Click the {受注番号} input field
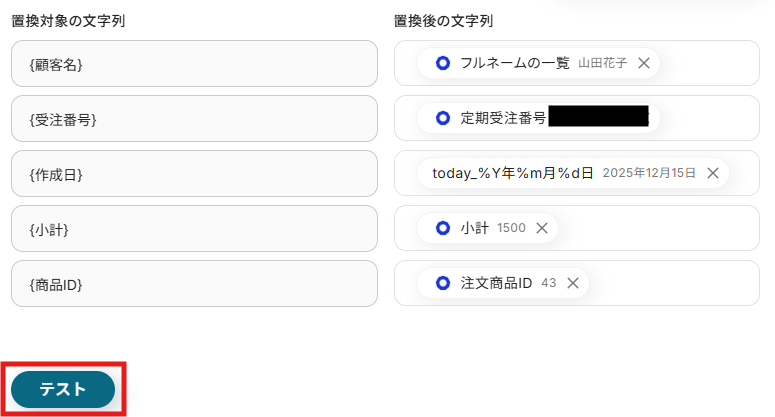Image resolution: width=775 pixels, height=417 pixels. click(x=194, y=119)
